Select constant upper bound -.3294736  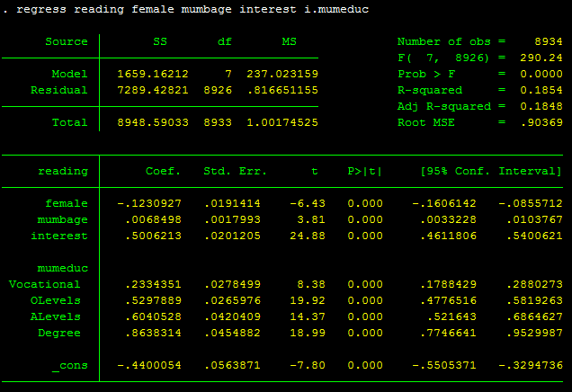tap(531, 365)
